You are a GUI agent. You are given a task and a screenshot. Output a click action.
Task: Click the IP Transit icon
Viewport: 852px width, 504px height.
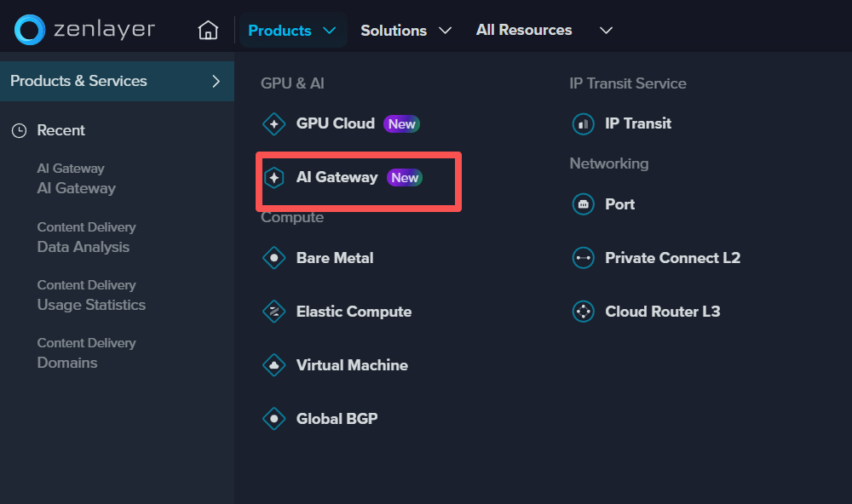coord(583,124)
